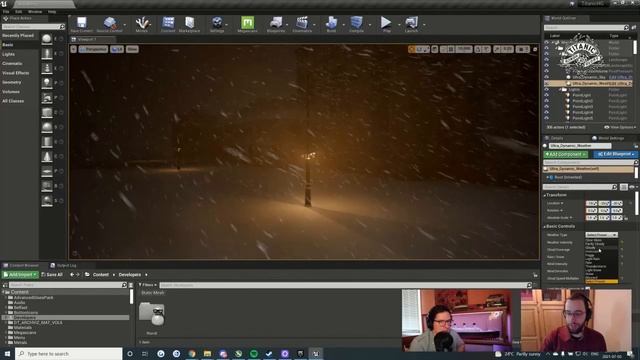Toggle visibility of the Lights folder
Screen dimensions: 640x360
pos(547,89)
